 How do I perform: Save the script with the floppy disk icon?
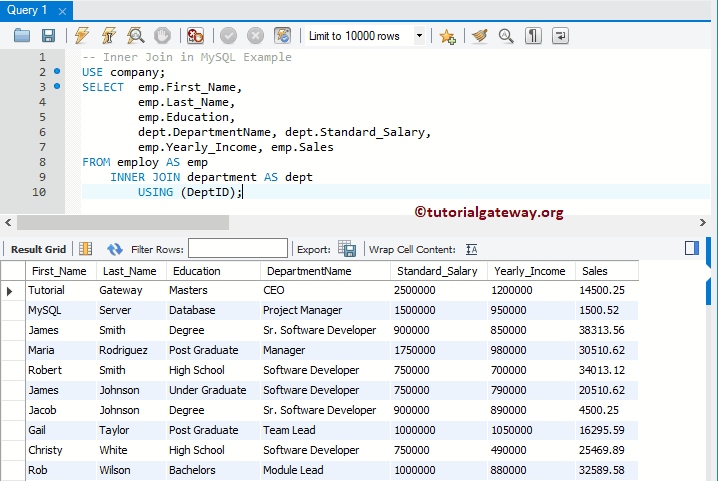pyautogui.click(x=48, y=36)
